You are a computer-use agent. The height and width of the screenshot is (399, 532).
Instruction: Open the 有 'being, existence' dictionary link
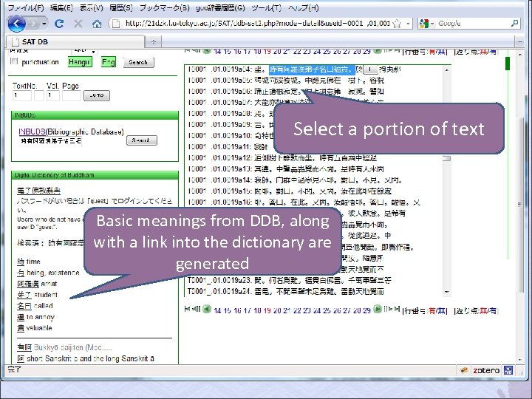[x=21, y=273]
